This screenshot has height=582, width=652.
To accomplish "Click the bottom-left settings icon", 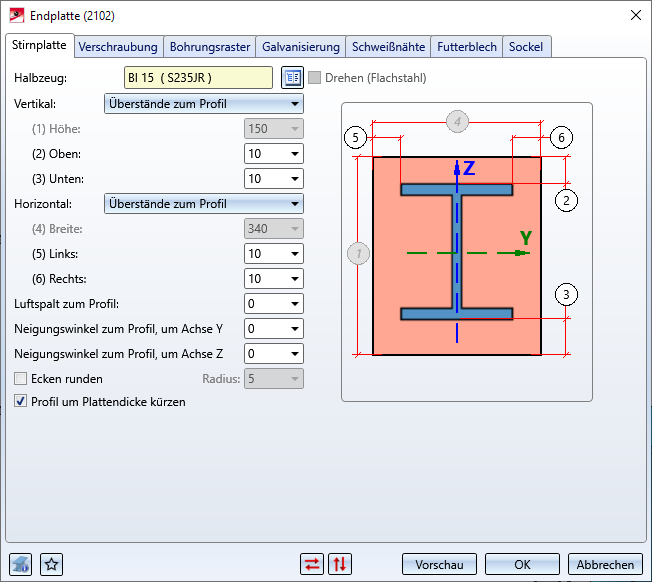I will point(21,564).
